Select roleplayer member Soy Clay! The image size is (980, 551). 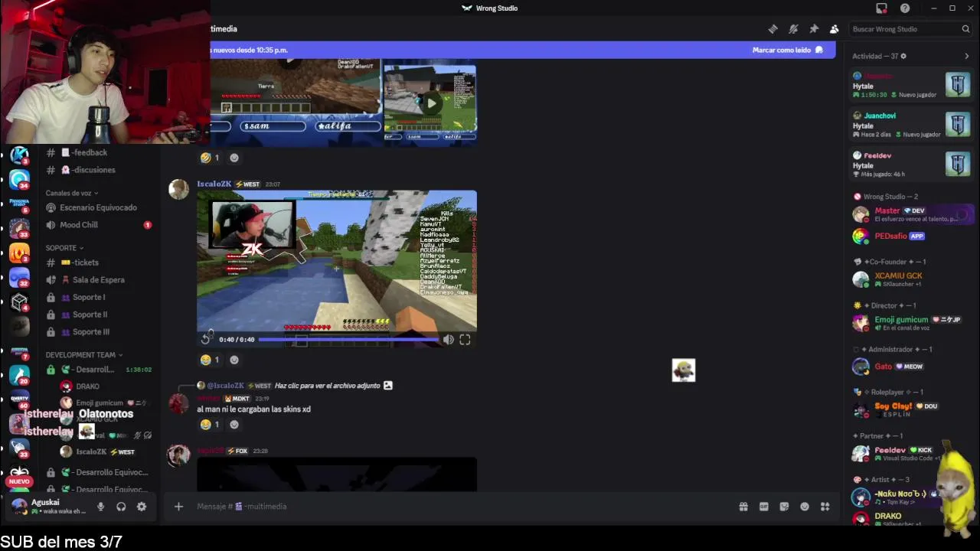click(911, 409)
